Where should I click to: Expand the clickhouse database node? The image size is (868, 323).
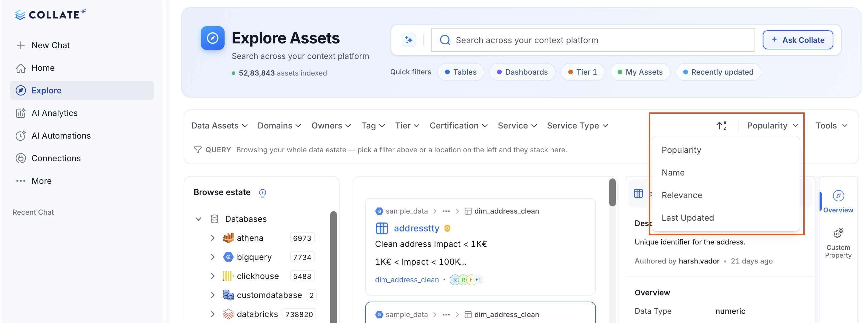click(213, 276)
